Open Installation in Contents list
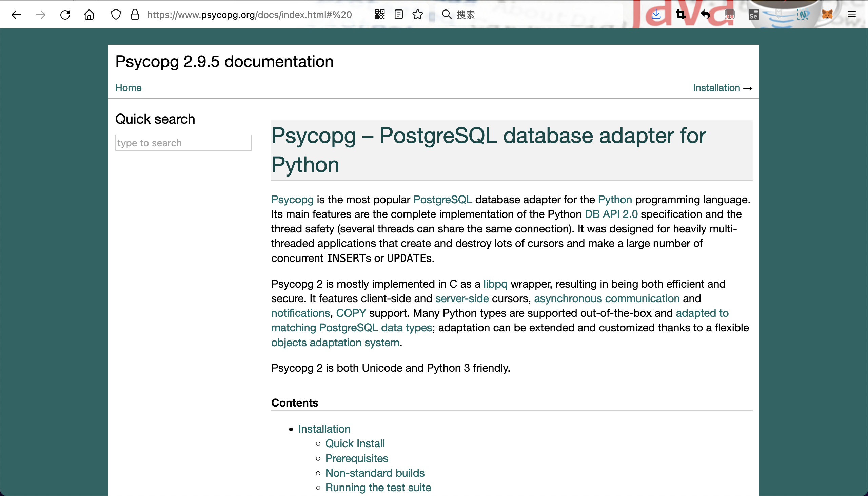This screenshot has width=868, height=496. (324, 429)
